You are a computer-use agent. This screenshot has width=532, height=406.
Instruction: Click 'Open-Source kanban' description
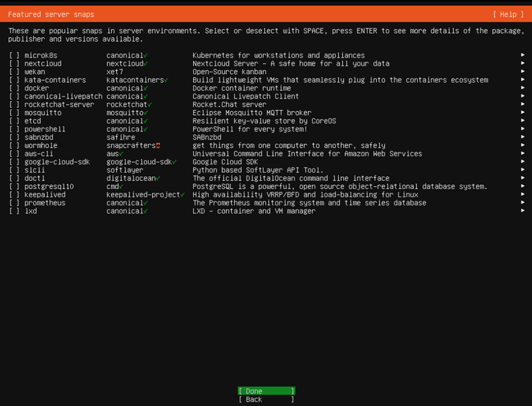pyautogui.click(x=229, y=72)
